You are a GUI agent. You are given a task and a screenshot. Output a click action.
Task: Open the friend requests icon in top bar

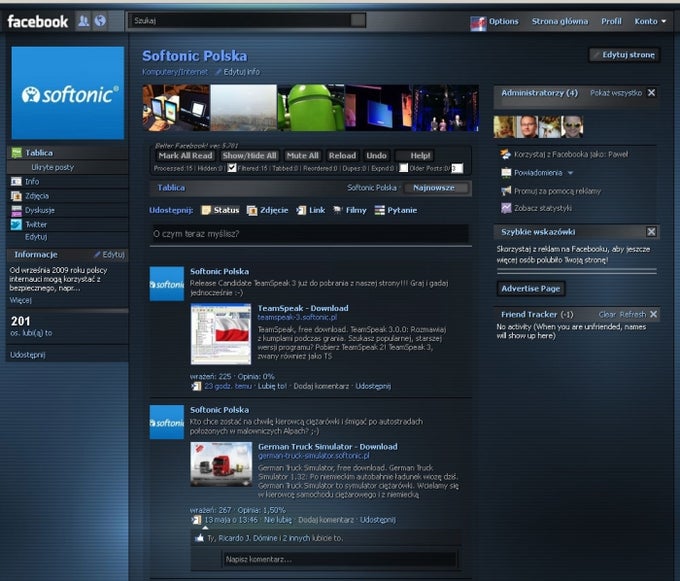coord(83,20)
